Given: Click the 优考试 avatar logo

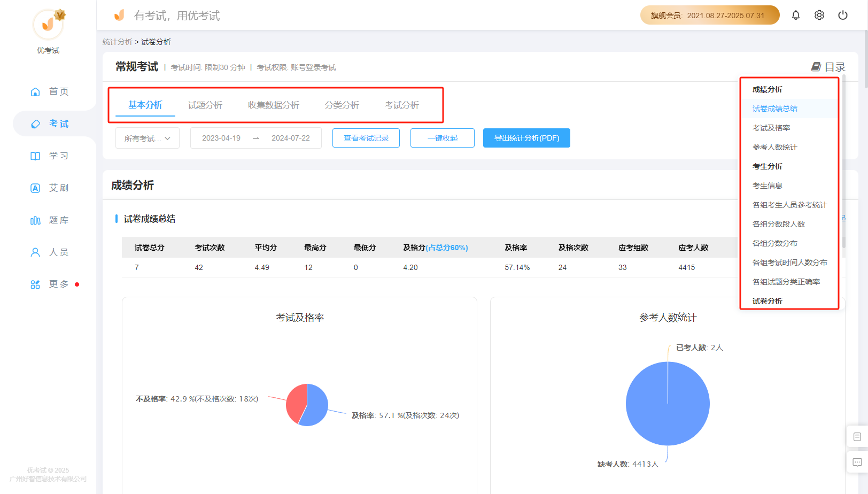Looking at the screenshot, I should [x=48, y=24].
